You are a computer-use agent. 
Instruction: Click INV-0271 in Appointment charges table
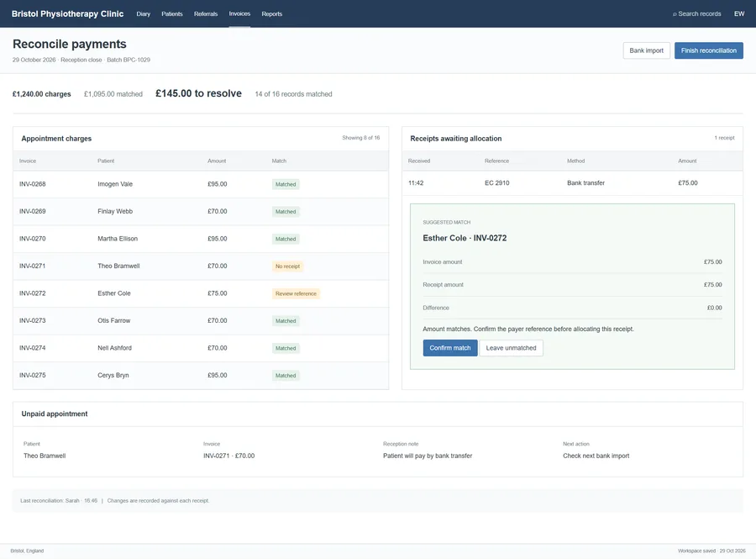tap(32, 266)
